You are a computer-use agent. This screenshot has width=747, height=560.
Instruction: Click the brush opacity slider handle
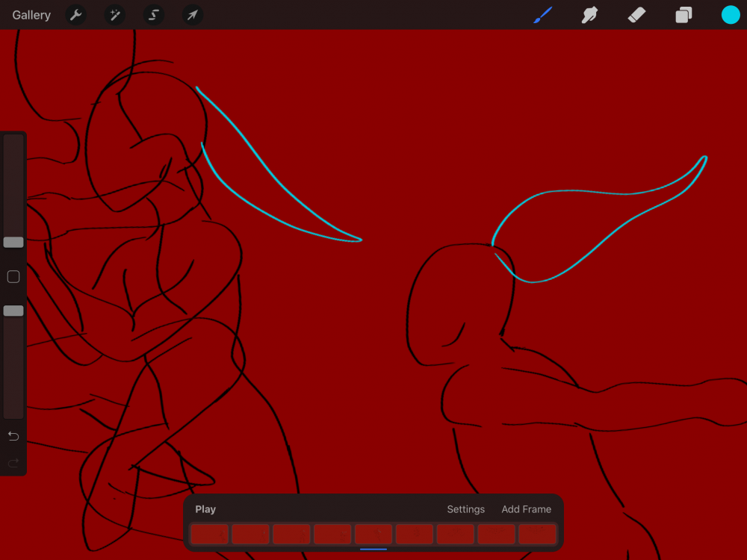(x=13, y=311)
